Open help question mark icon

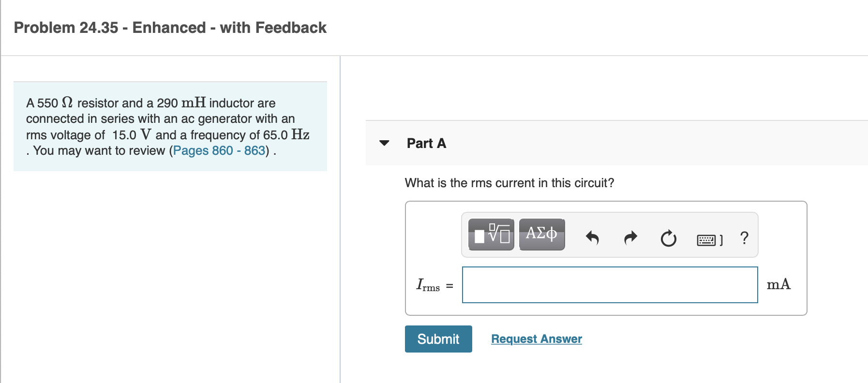click(744, 238)
